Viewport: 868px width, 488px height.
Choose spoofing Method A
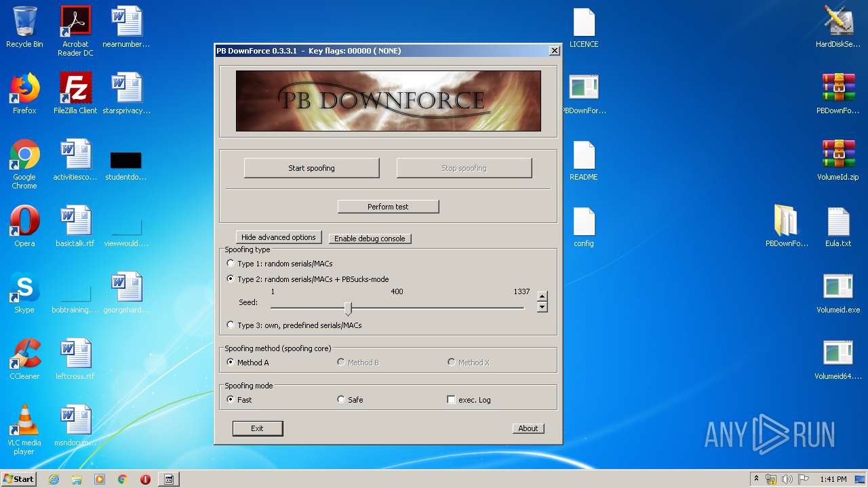pyautogui.click(x=248, y=363)
